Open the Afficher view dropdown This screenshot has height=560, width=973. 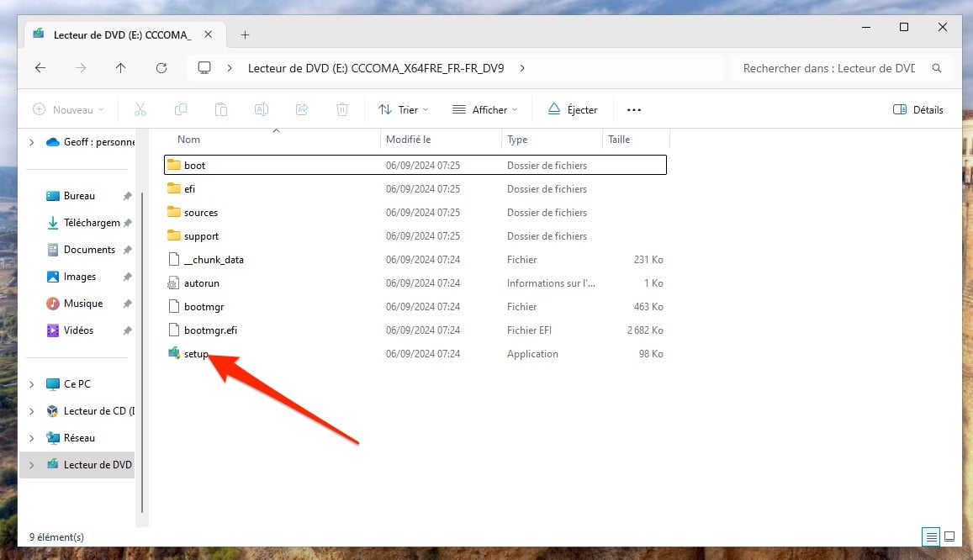(484, 109)
